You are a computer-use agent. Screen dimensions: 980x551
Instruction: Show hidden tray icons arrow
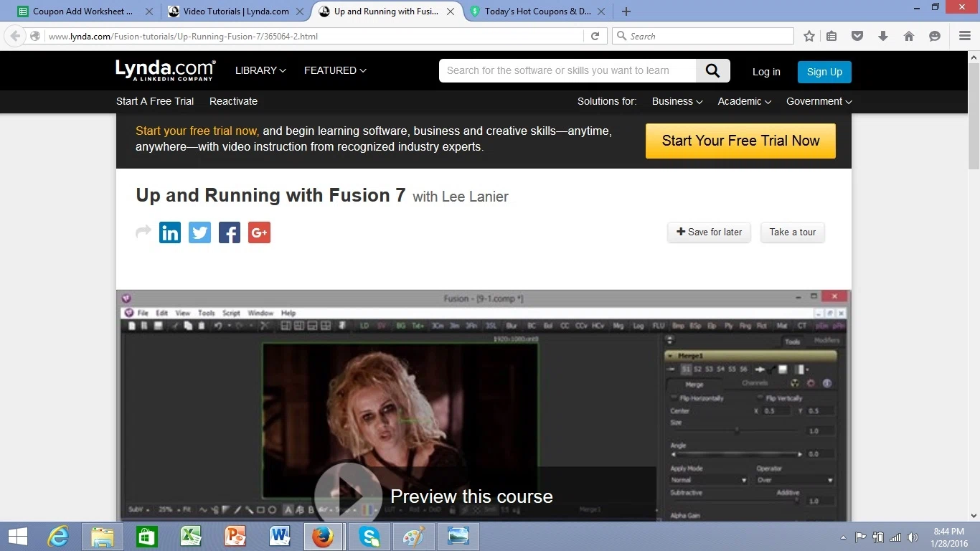[x=843, y=537]
